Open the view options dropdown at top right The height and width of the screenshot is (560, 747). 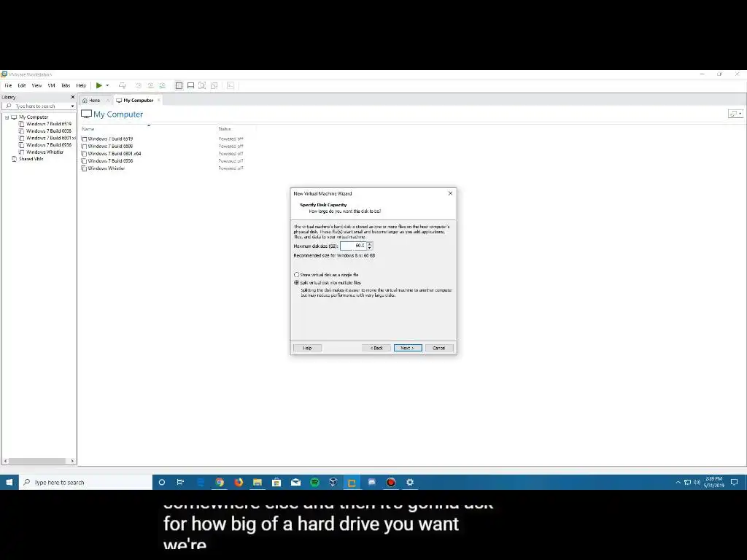(x=735, y=114)
